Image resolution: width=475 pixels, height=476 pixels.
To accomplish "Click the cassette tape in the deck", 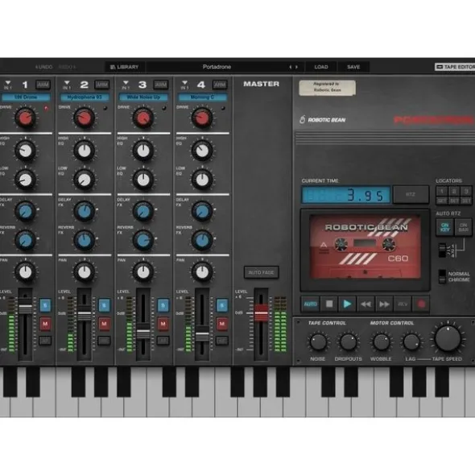I will tap(366, 246).
